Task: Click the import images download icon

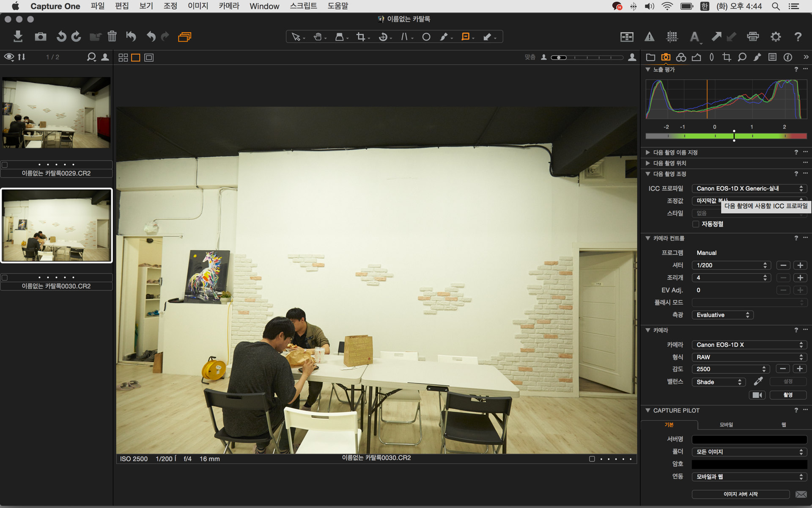Action: click(x=18, y=36)
